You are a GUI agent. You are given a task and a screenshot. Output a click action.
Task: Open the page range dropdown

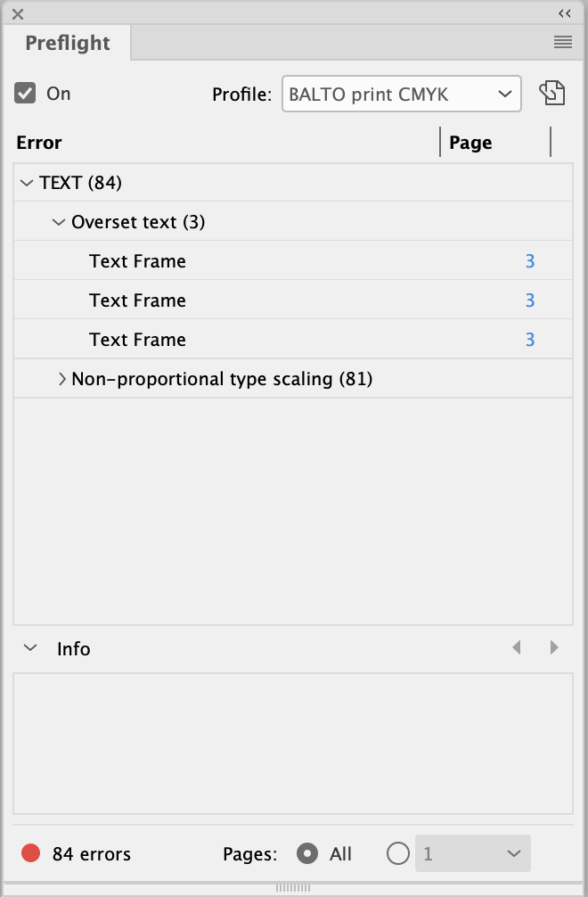[x=472, y=853]
